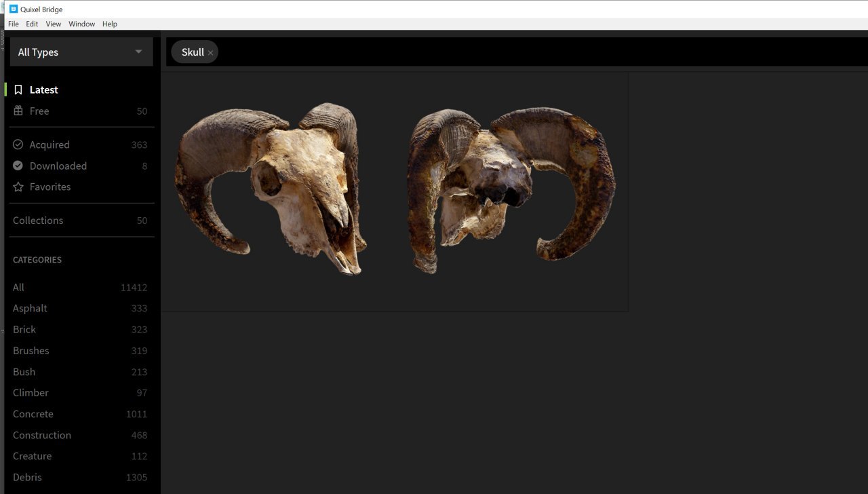The width and height of the screenshot is (868, 494).
Task: Click the Free gift box icon
Action: click(18, 111)
